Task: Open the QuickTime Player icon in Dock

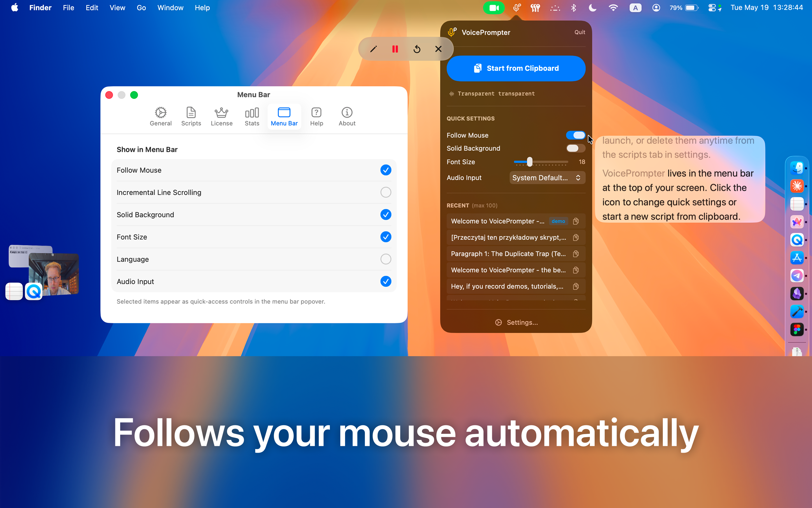Action: 796,240
